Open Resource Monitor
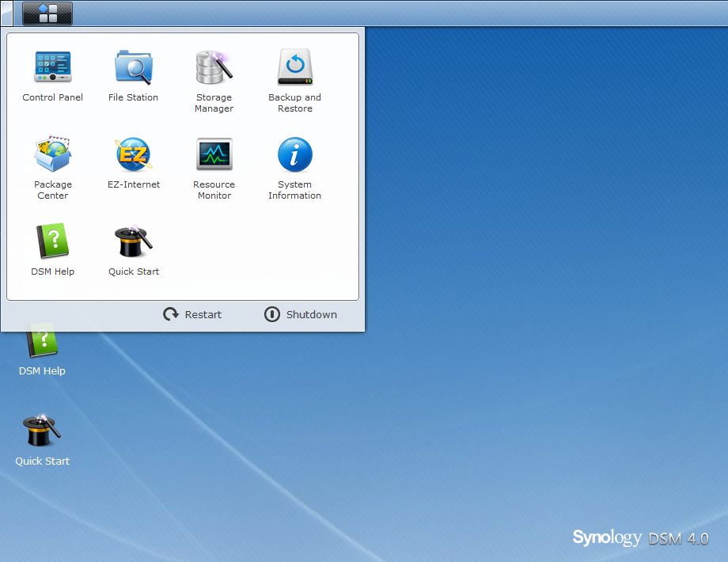This screenshot has width=728, height=562. point(214,168)
